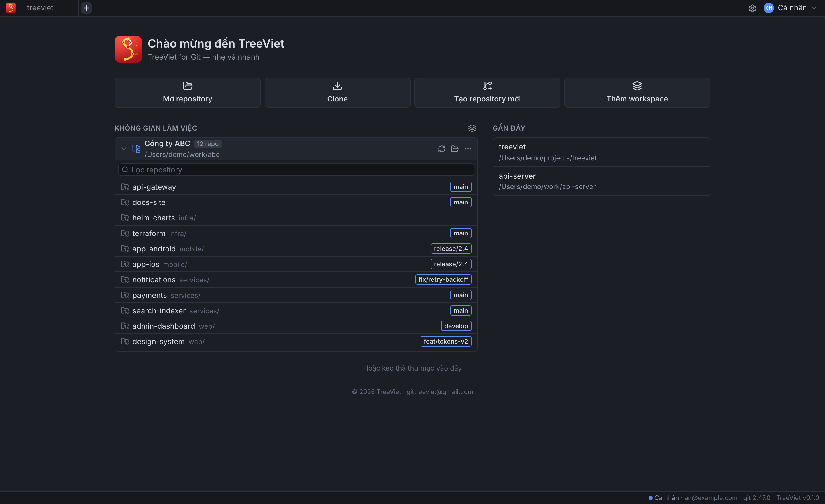This screenshot has width=825, height=504.
Task: Click the fix/retry-backoff branch badge
Action: click(x=443, y=279)
